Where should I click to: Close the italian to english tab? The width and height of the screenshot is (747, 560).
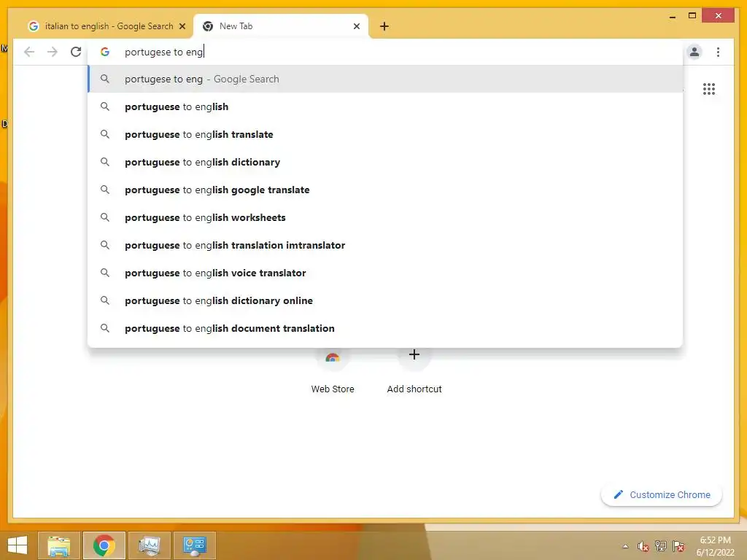182,26
